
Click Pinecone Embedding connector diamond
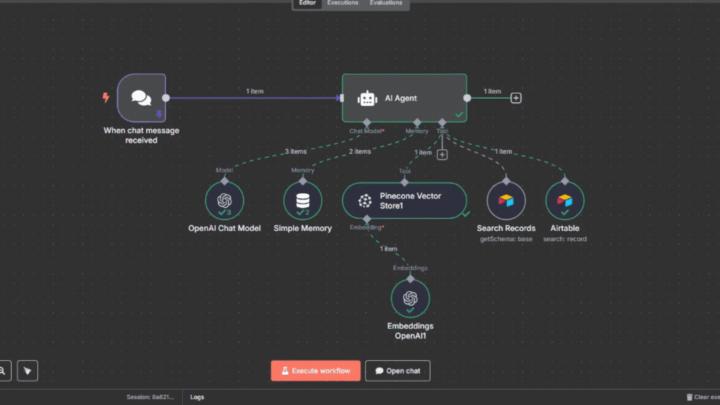[366, 219]
